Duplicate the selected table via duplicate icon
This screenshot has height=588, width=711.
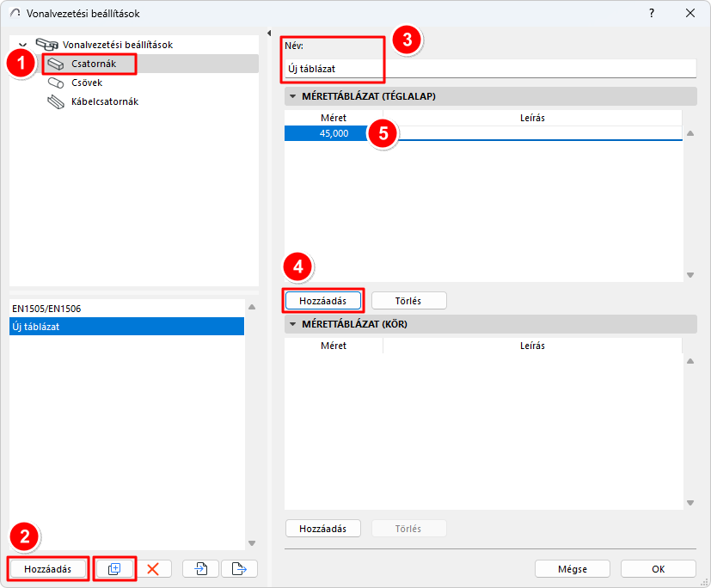[114, 569]
